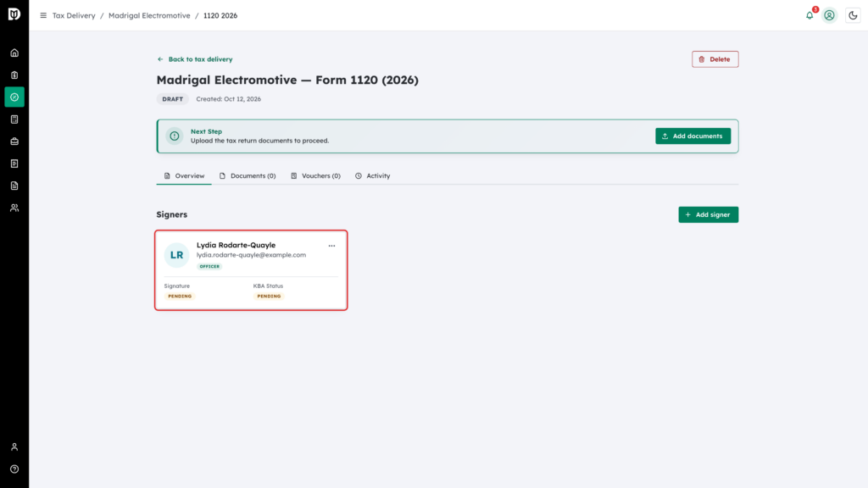Click signer name Lydia Rodarte-Quayle
The height and width of the screenshot is (488, 868).
pyautogui.click(x=236, y=245)
